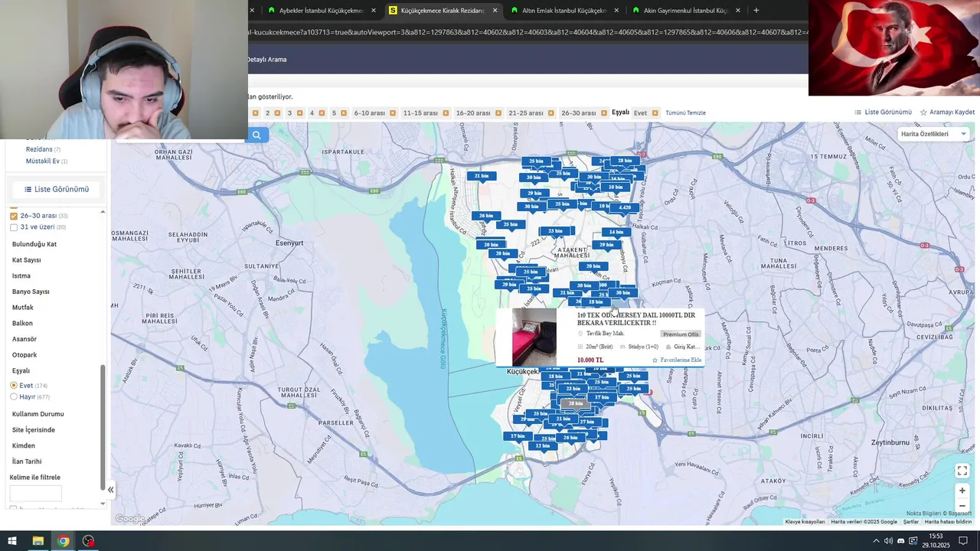Check the '31 ve üzeri' checkbox

[x=14, y=227]
